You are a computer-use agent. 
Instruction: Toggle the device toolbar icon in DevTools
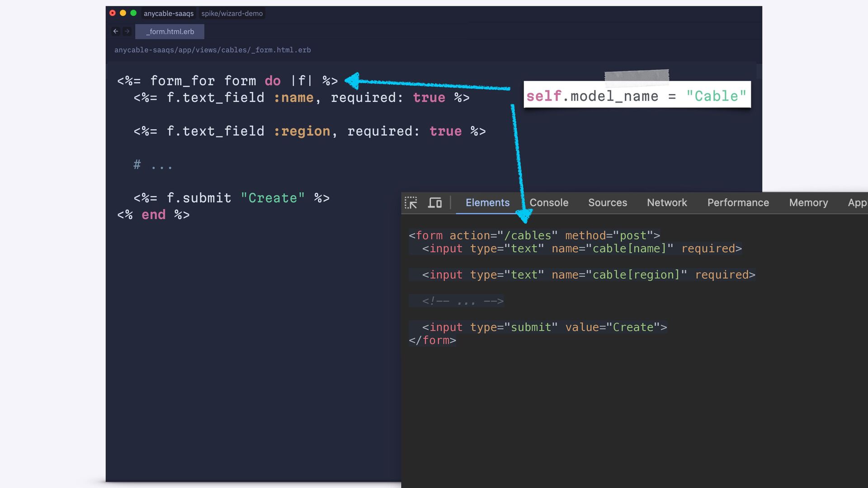tap(434, 203)
